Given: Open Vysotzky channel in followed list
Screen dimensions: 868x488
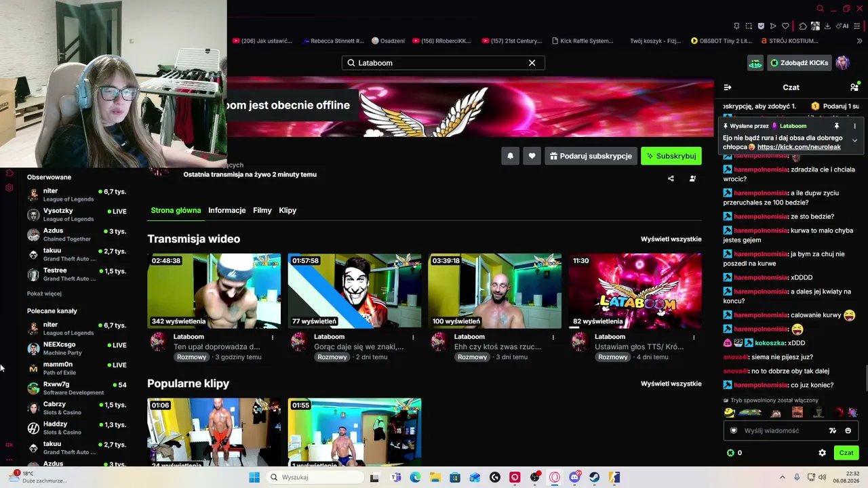Looking at the screenshot, I should [77, 215].
